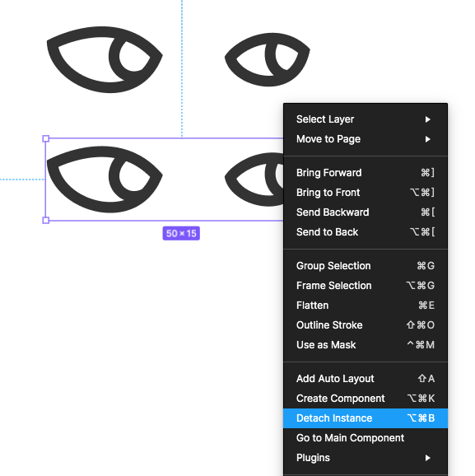Screen dimensions: 475x476
Task: Select Send Backward in the context menu
Action: pos(366,212)
